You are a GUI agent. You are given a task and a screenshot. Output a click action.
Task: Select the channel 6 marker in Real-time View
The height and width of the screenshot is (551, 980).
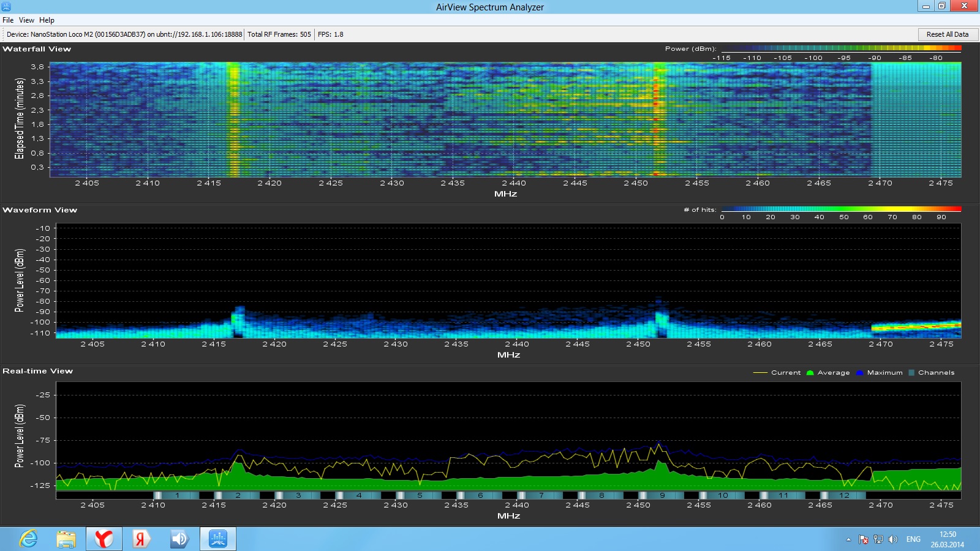click(480, 495)
